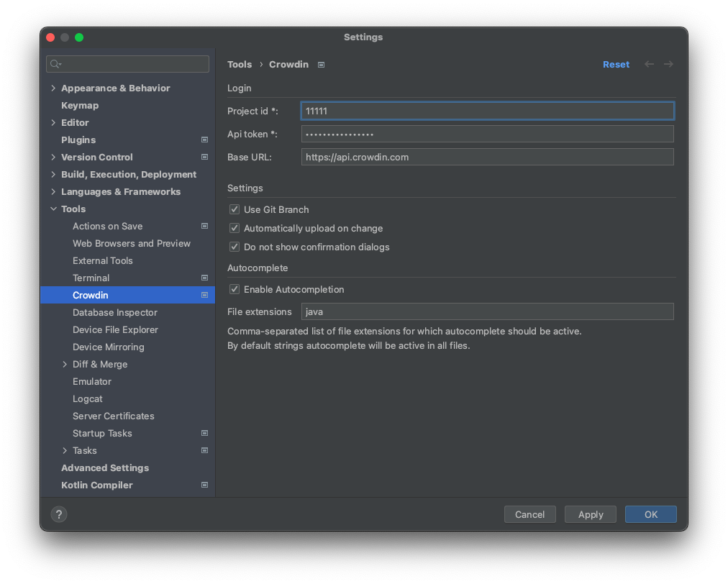
Task: Focus the settings search field
Action: [x=127, y=64]
